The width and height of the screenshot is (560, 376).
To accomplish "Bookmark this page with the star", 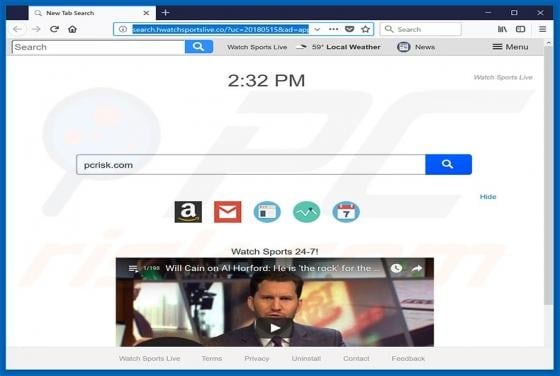I will point(365,29).
